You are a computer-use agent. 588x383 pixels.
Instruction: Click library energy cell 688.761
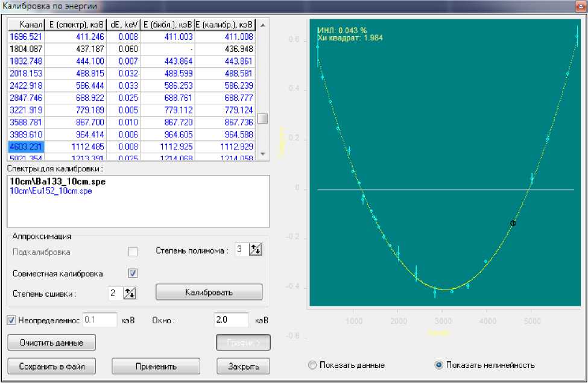(168, 98)
